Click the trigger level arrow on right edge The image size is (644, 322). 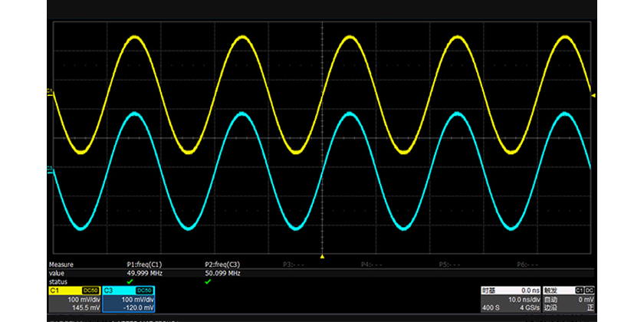(x=593, y=94)
